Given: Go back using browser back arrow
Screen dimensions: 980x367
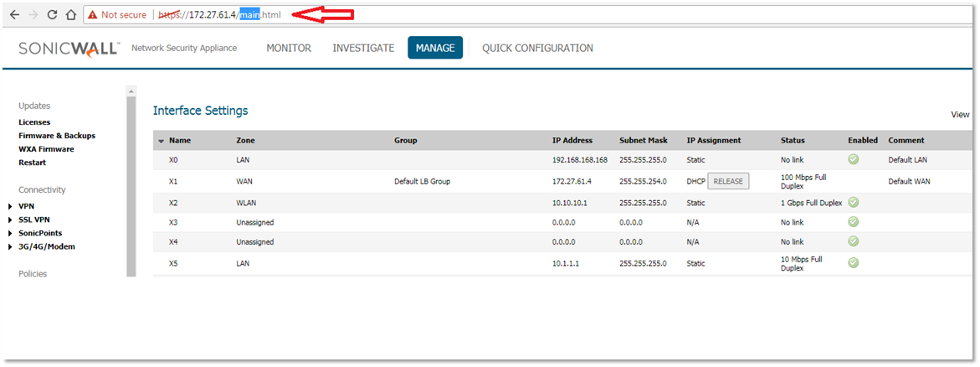Looking at the screenshot, I should click(14, 14).
